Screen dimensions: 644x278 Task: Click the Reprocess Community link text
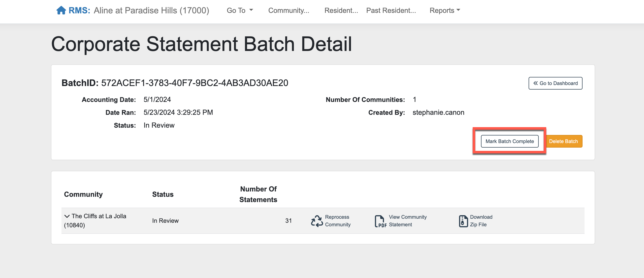point(338,221)
